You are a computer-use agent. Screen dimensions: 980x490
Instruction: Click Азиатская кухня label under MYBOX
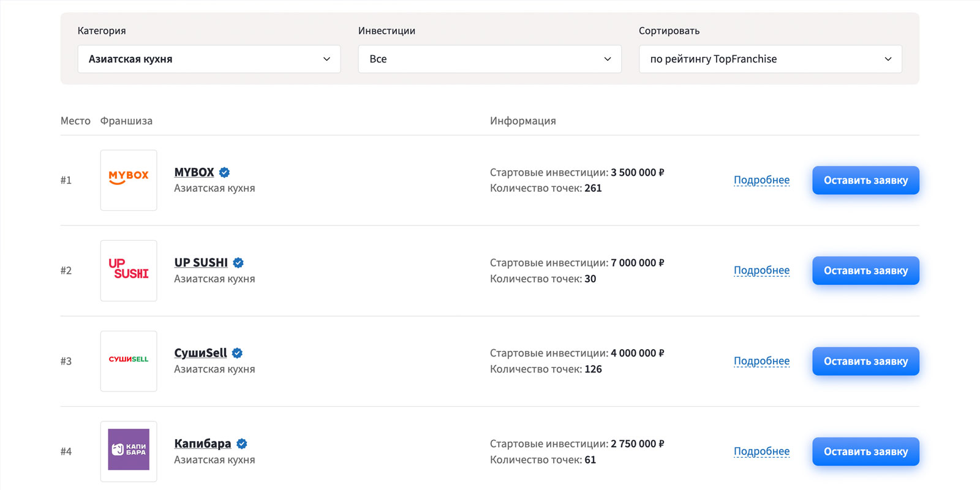coord(214,189)
